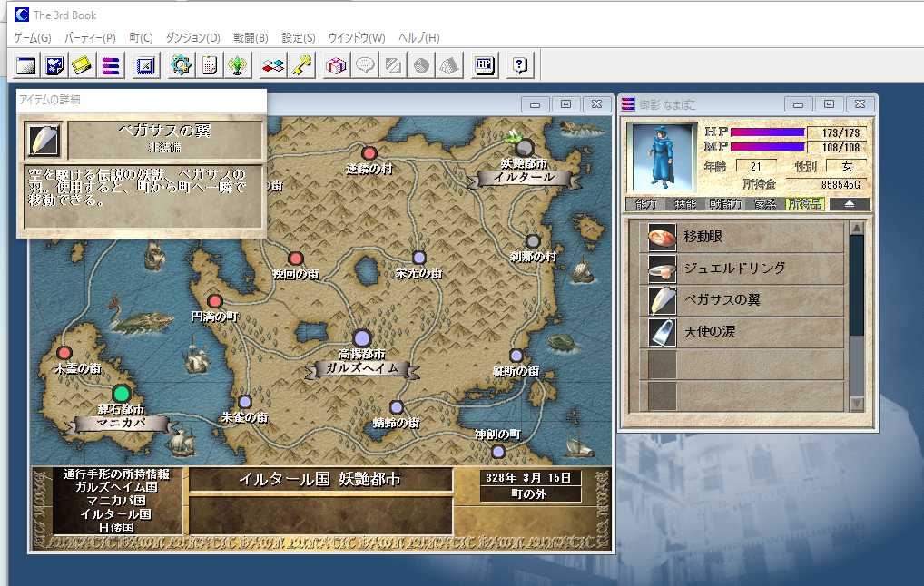The image size is (924, 586).
Task: Click inventory scrollbar down arrow
Action: [x=857, y=404]
